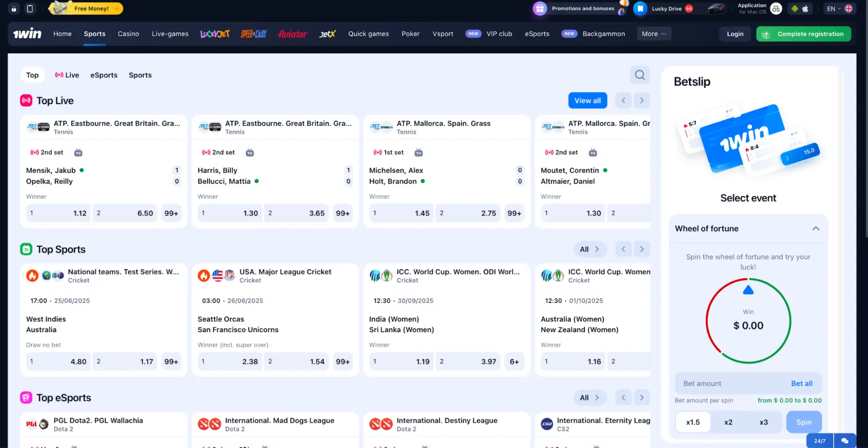Click previous arrow in Top Live
Screen dimensions: 868x448
click(x=624, y=101)
